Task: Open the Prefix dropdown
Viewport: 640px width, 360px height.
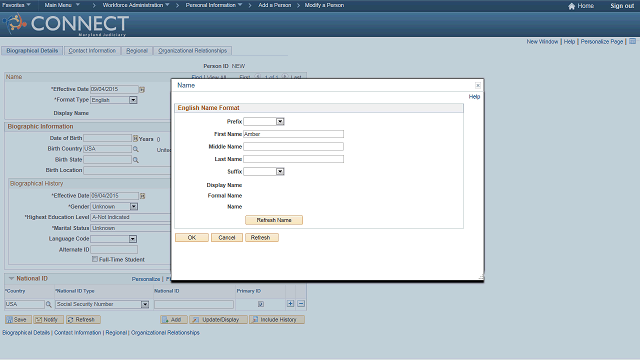Action: tap(280, 122)
